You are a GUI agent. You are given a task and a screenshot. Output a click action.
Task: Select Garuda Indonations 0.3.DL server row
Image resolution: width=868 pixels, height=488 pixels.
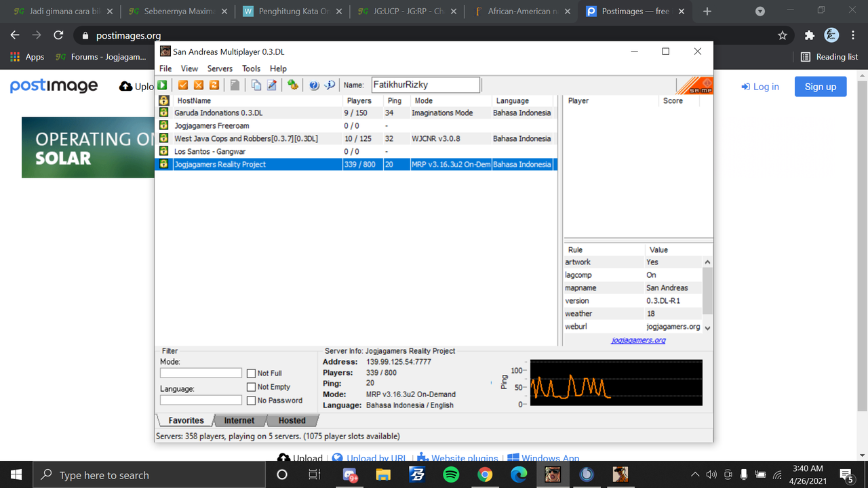[356, 113]
